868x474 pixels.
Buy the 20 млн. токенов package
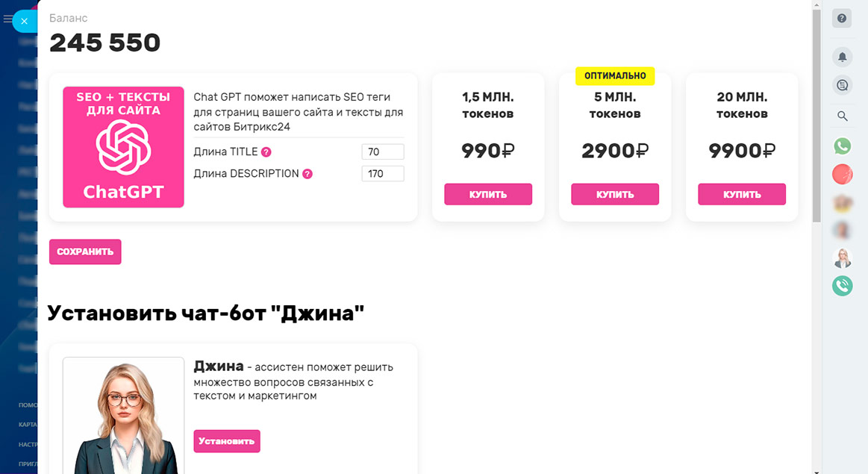pyautogui.click(x=742, y=194)
